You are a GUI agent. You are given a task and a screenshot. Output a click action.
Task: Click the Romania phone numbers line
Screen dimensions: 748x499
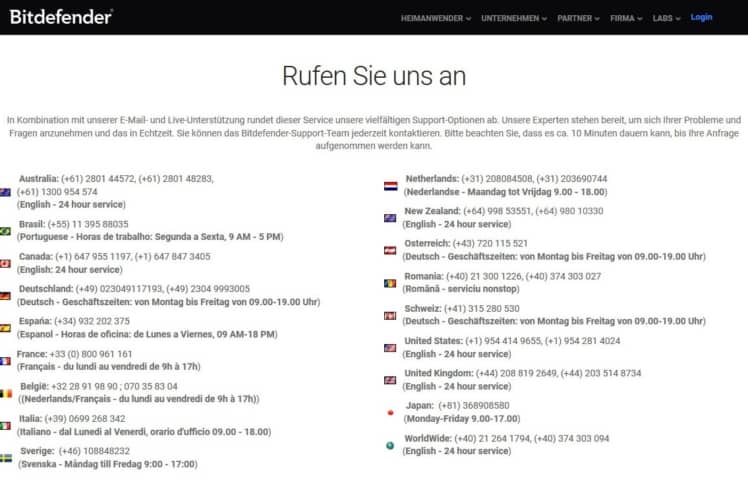(x=502, y=277)
